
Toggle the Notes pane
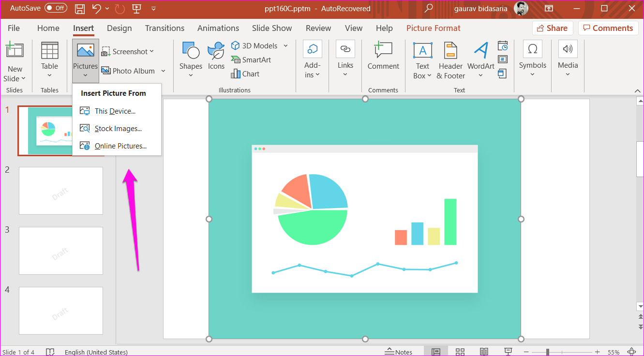399,352
